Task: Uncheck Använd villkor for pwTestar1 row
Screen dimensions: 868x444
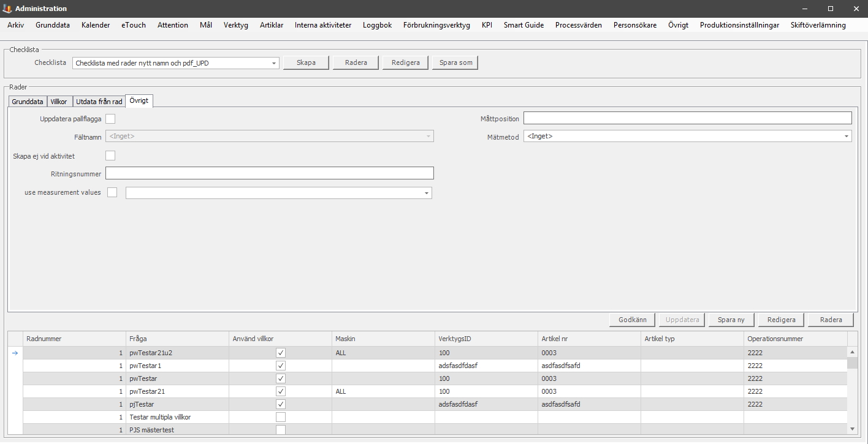Action: 281,366
